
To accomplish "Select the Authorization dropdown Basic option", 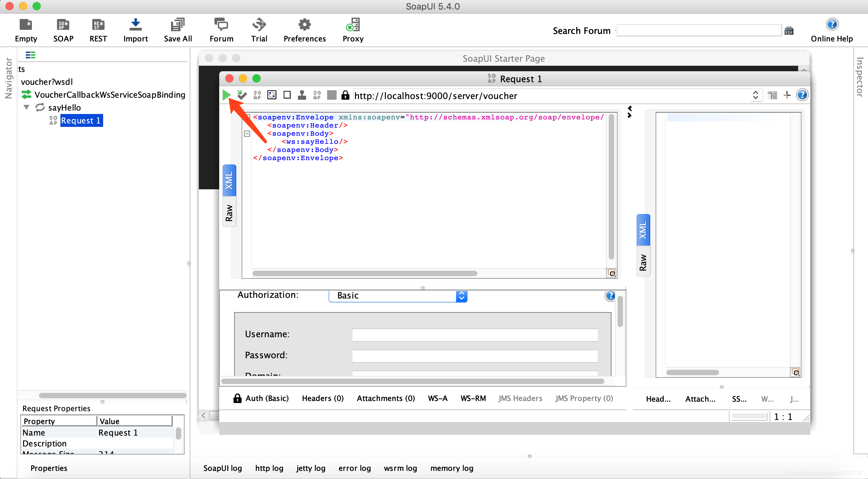I will [x=398, y=295].
